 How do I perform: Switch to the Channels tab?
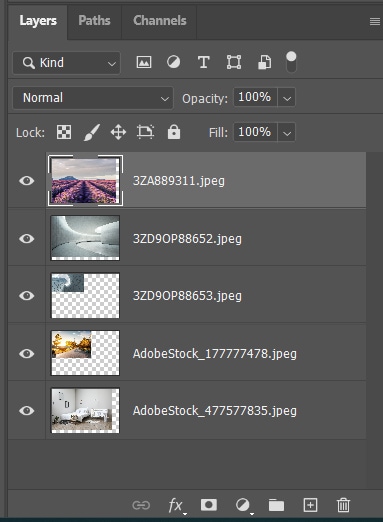point(159,21)
